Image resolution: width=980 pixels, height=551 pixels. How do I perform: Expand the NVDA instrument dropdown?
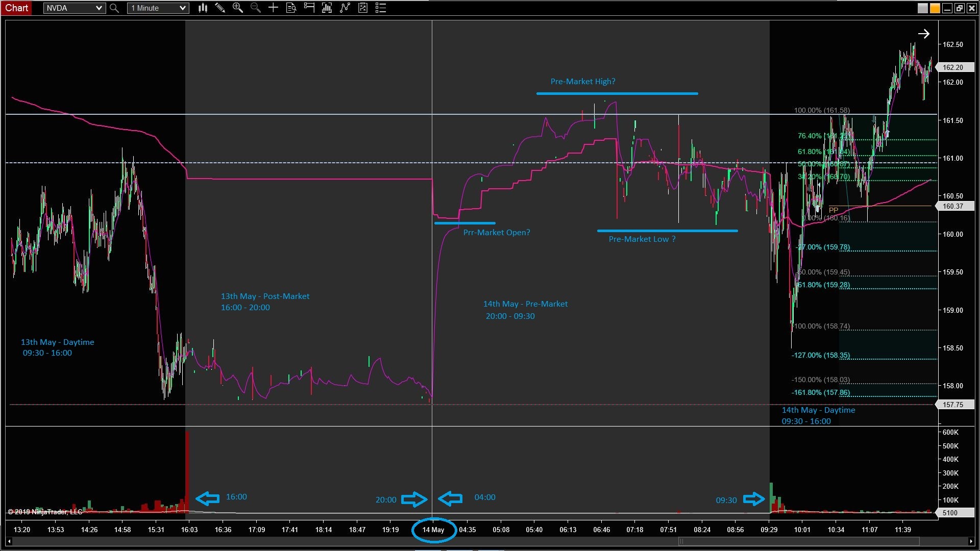(99, 8)
